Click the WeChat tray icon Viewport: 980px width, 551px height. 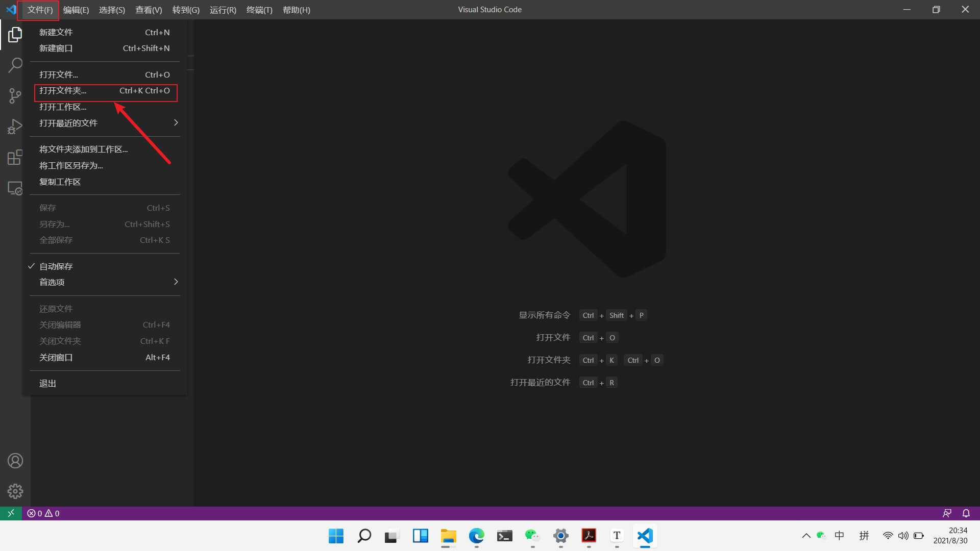[821, 536]
